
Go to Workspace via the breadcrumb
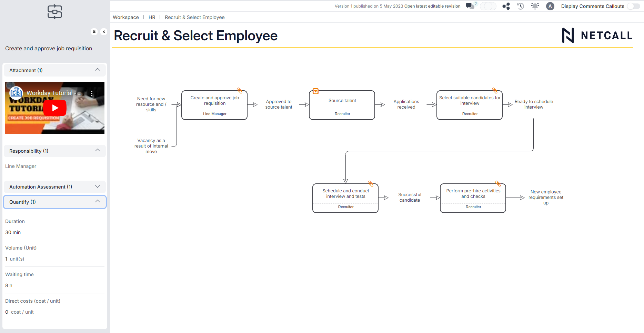125,17
